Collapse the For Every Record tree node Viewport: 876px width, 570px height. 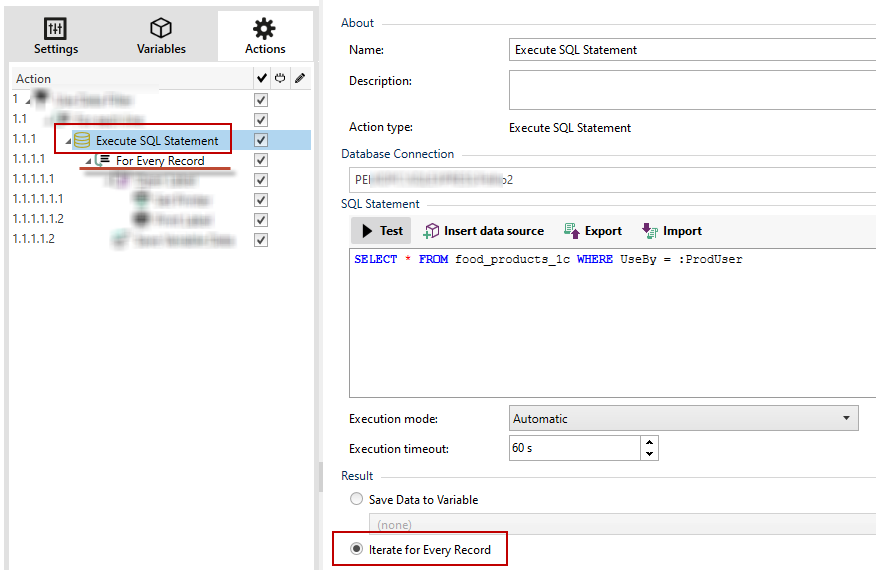[x=88, y=161]
